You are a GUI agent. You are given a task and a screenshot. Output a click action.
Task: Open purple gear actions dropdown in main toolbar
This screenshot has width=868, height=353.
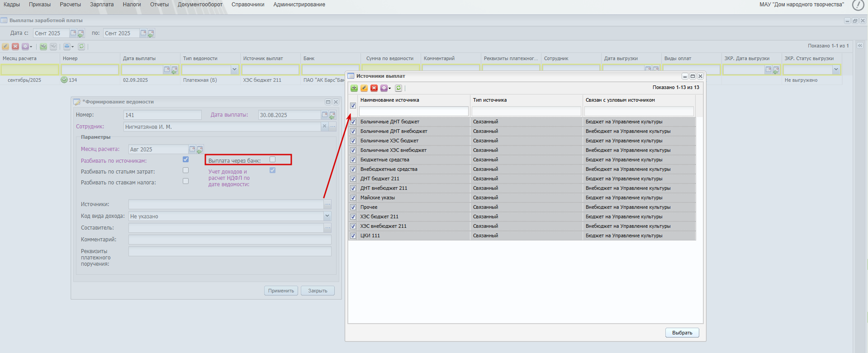[x=27, y=47]
